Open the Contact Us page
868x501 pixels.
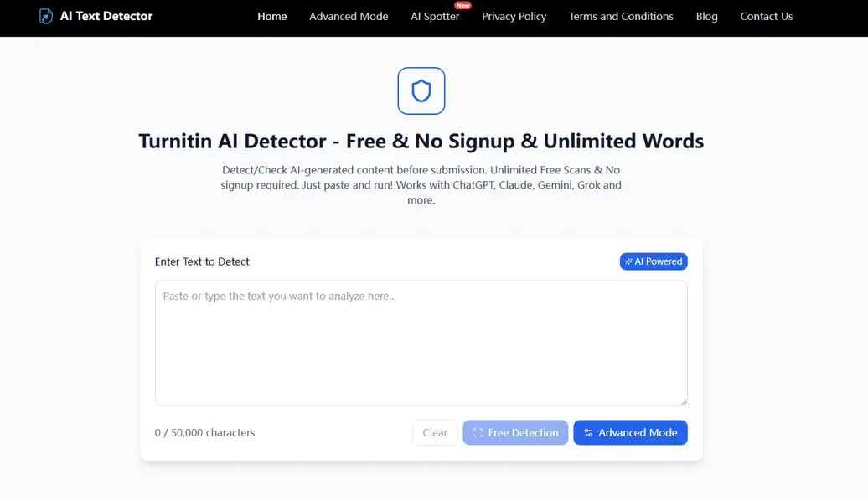point(766,17)
